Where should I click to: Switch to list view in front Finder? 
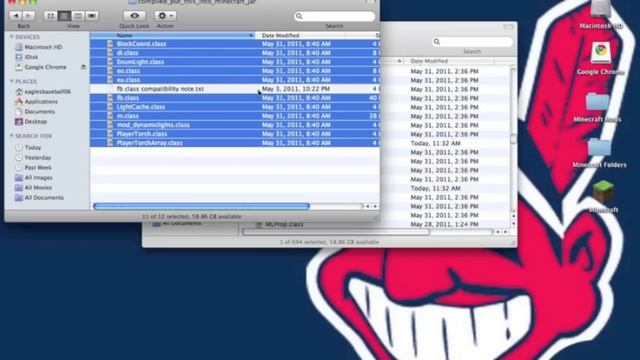pos(64,16)
